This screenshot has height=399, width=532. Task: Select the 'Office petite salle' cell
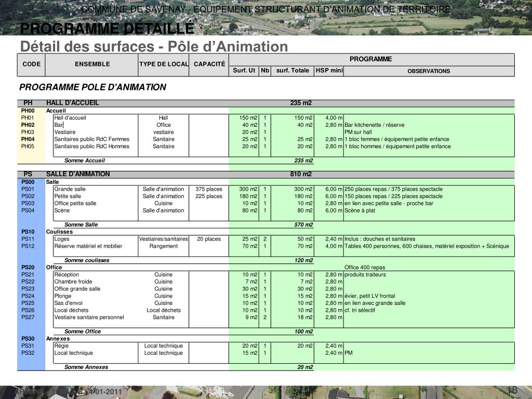(x=75, y=203)
